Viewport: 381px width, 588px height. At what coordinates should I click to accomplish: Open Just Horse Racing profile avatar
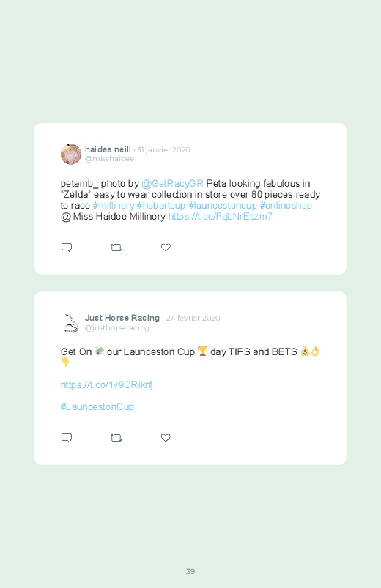(x=71, y=323)
